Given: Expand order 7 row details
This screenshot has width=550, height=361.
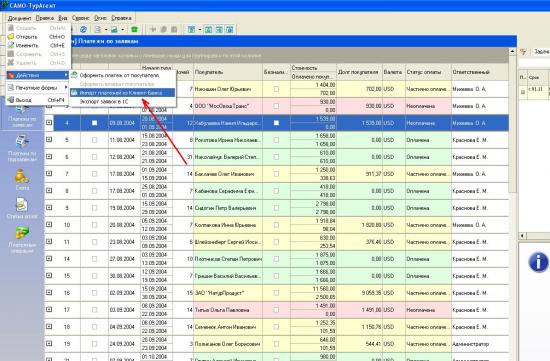Looking at the screenshot, I should (49, 173).
